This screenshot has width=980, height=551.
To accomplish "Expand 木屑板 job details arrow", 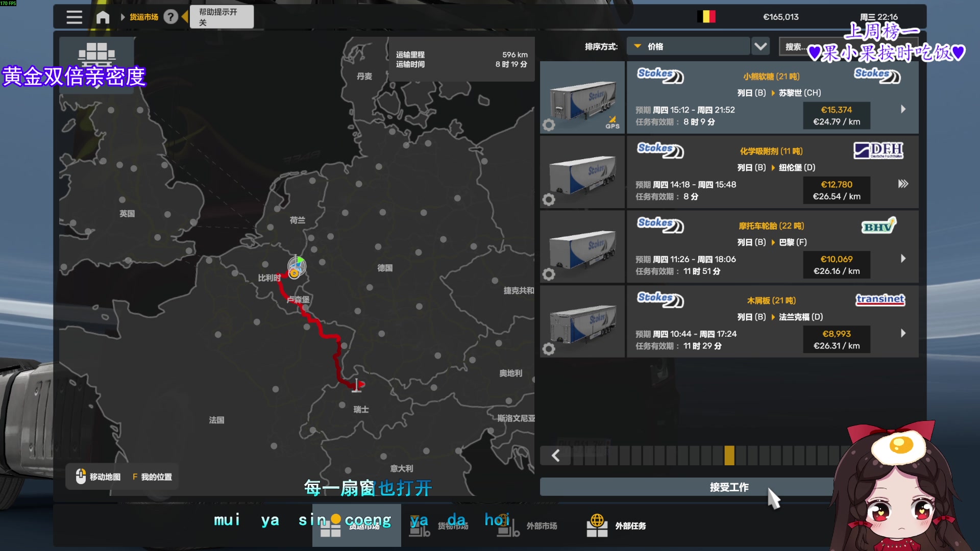I will [x=903, y=333].
